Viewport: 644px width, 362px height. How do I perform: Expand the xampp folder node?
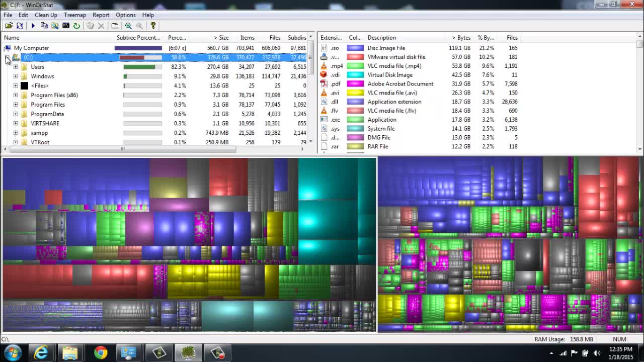(16, 133)
